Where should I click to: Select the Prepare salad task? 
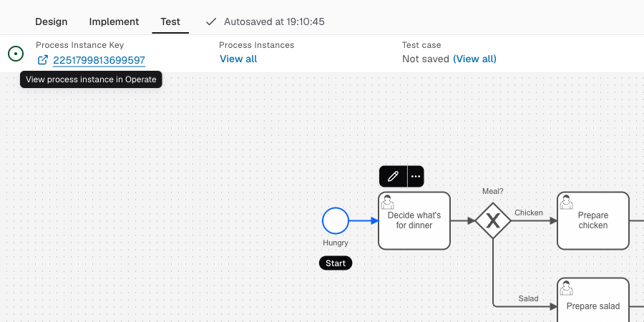click(x=593, y=300)
